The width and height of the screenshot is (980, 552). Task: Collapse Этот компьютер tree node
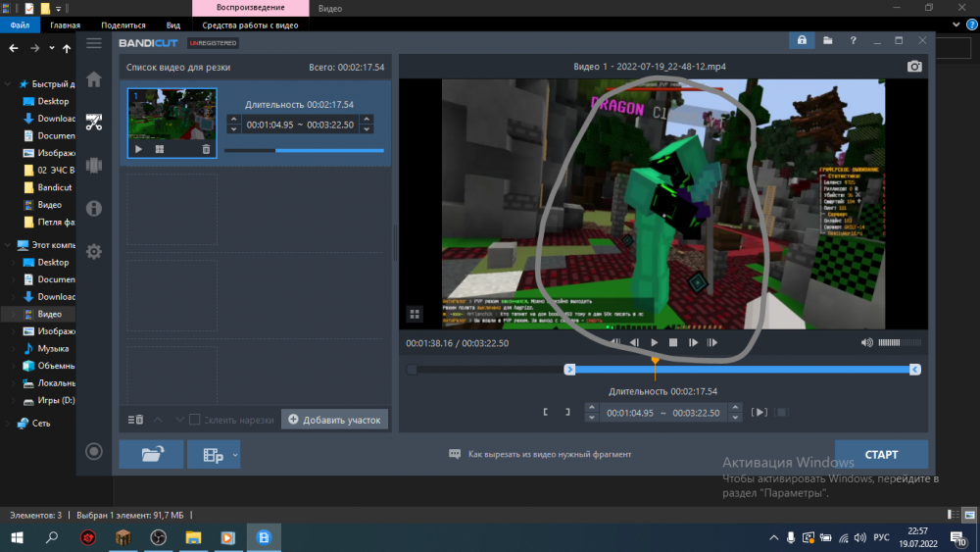click(8, 245)
